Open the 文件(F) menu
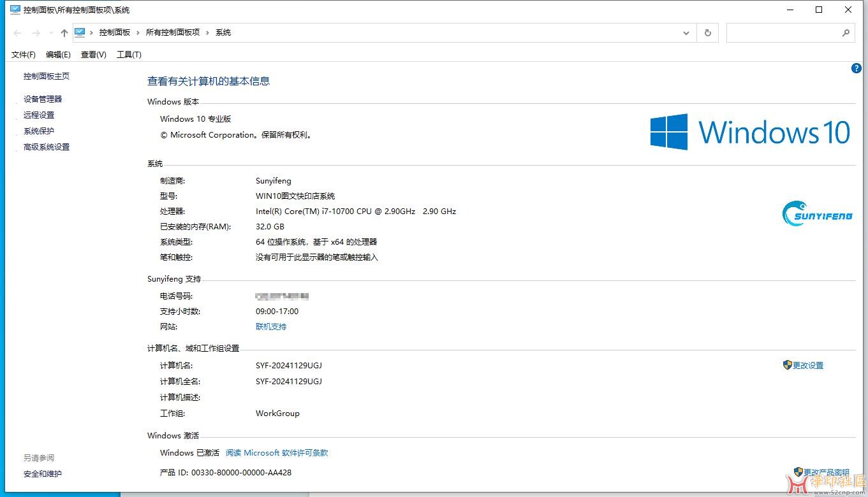The image size is (868, 497). [x=24, y=55]
